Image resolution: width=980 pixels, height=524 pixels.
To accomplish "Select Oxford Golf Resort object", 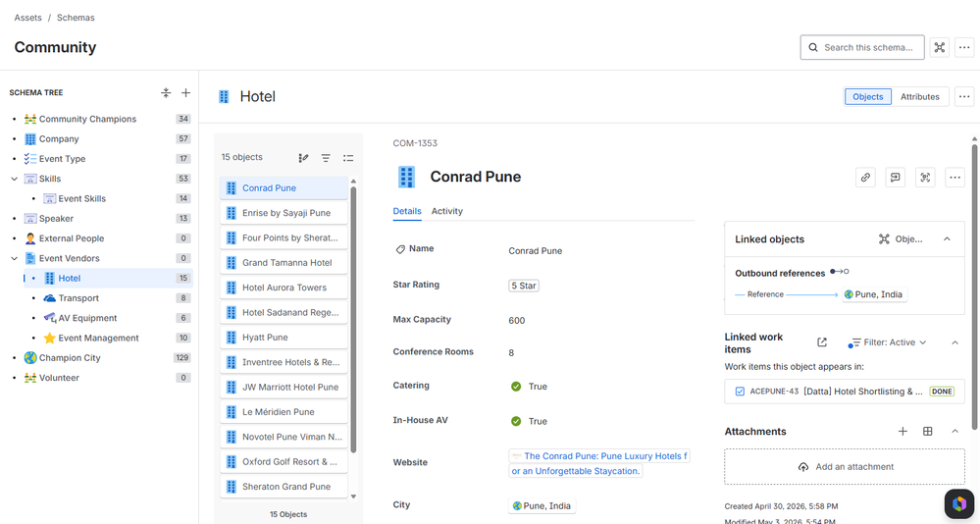I will (284, 461).
